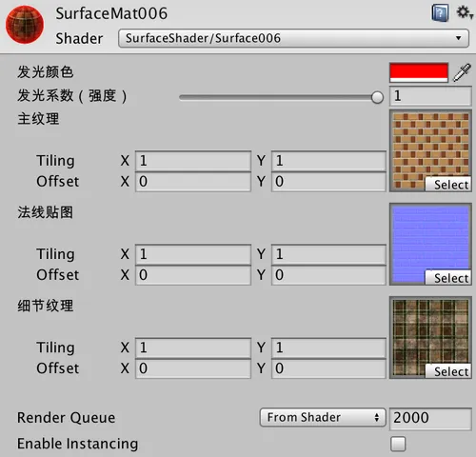The height and width of the screenshot is (457, 476).
Task: Click the 法线贴图 Offset X field
Action: 193,275
